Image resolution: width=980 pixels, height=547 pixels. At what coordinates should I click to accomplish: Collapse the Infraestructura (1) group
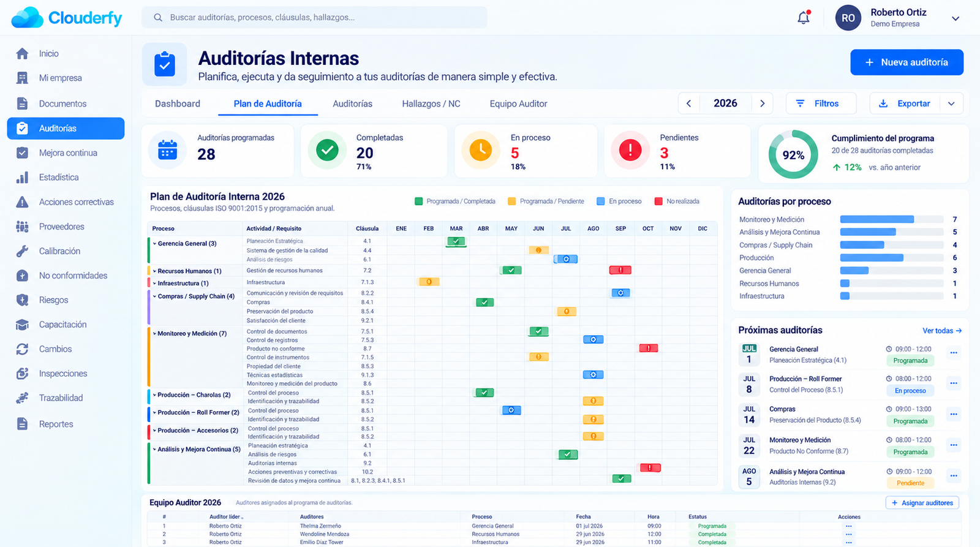click(154, 283)
